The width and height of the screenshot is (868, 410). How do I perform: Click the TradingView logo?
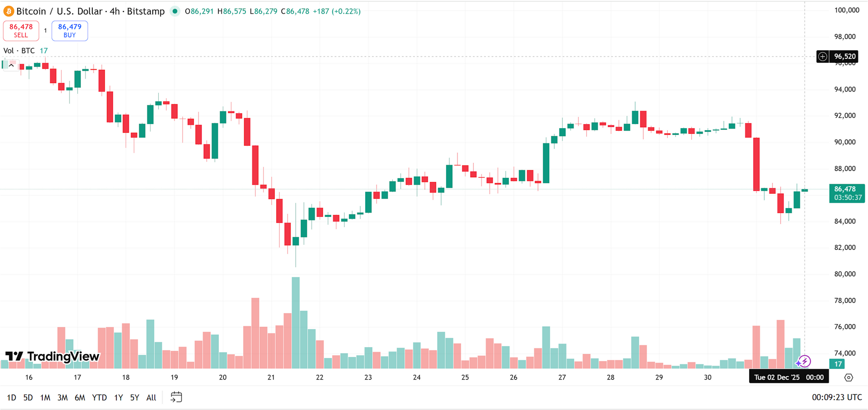pos(52,357)
